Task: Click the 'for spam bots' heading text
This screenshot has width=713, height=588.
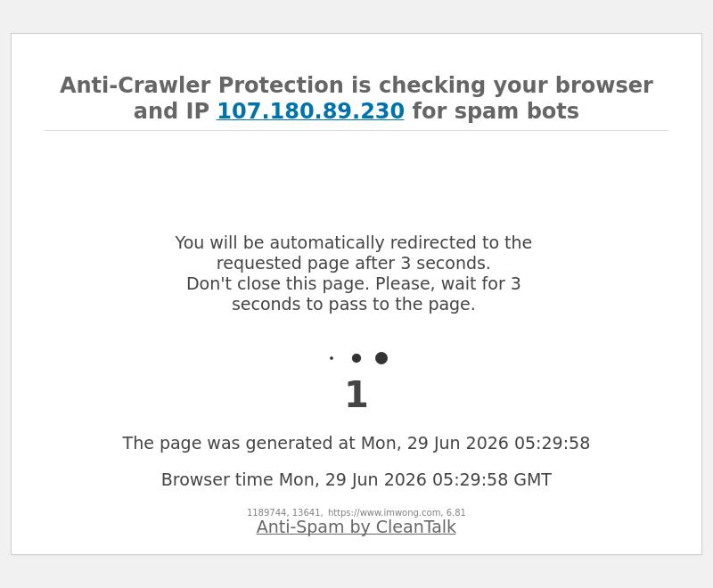Action: [496, 110]
